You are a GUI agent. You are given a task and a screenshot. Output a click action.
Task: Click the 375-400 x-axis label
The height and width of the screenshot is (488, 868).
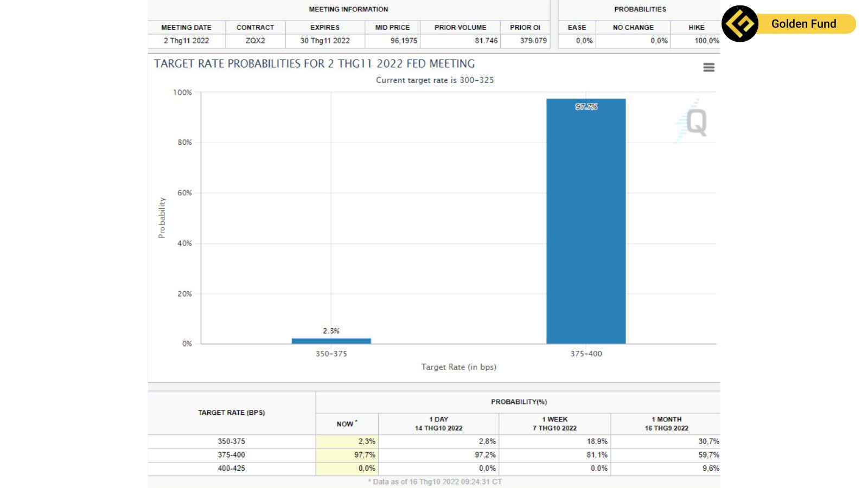click(x=586, y=354)
